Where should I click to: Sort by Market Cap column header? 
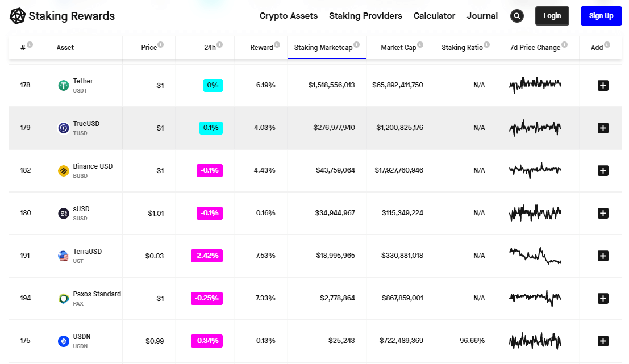[398, 48]
